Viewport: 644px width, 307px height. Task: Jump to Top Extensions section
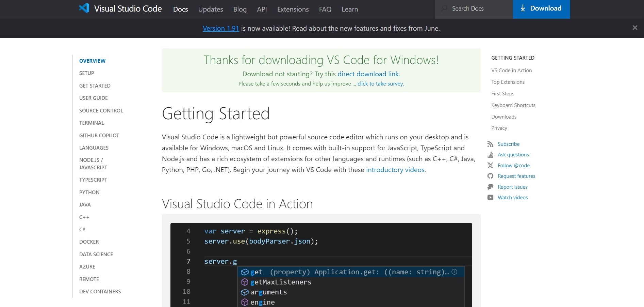coord(508,82)
